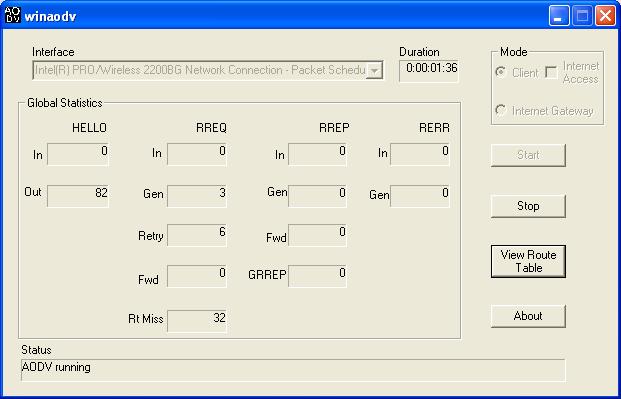
Task: Expand the Interface dropdown arrow
Action: click(374, 71)
